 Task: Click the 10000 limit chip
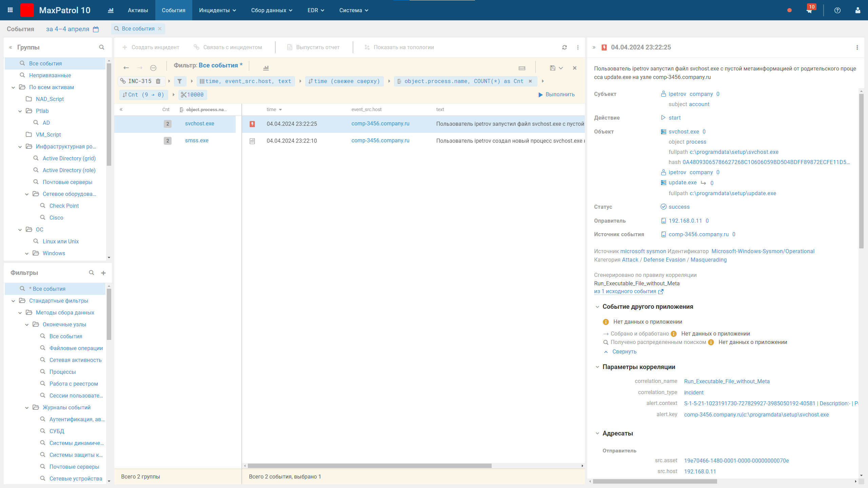tap(192, 95)
